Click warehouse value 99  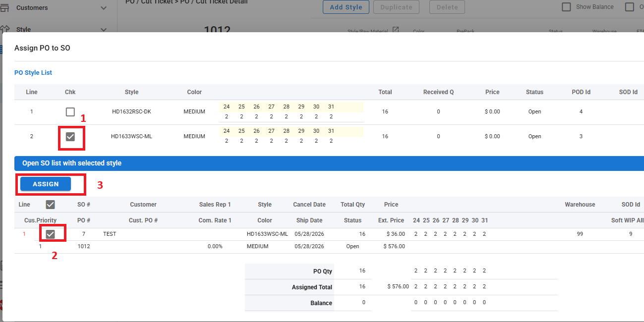[580, 234]
